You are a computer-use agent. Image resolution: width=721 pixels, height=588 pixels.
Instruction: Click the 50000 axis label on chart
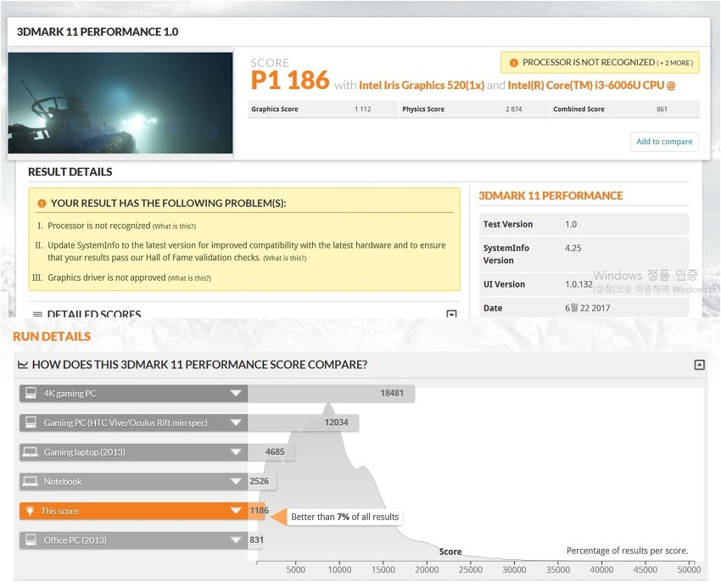pyautogui.click(x=689, y=570)
